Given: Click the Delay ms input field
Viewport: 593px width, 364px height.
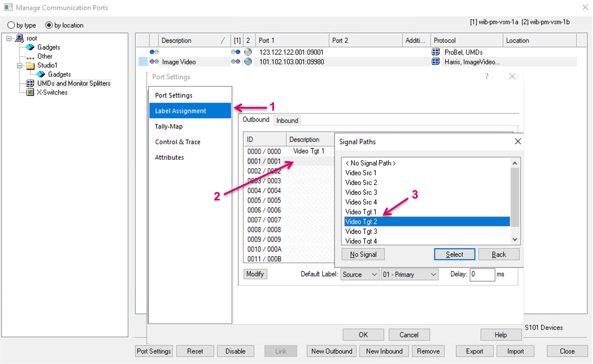Looking at the screenshot, I should coord(482,274).
